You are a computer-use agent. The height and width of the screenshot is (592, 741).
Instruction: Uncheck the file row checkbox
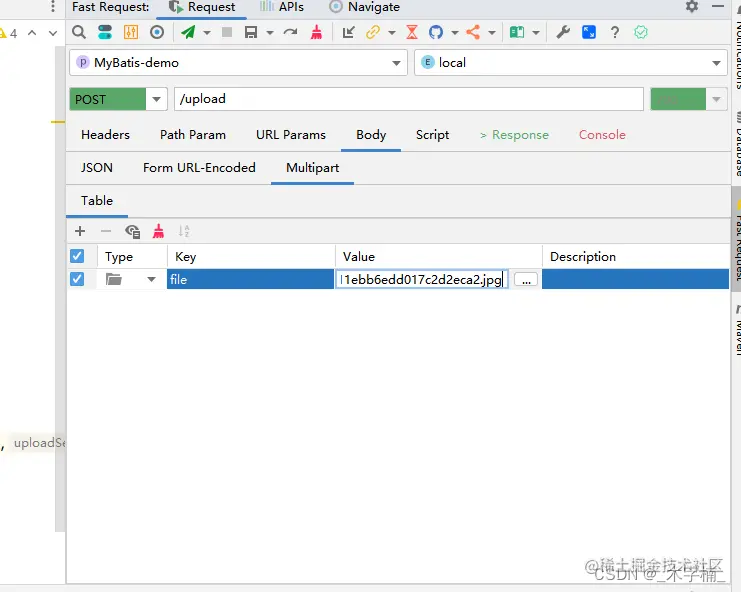point(77,279)
